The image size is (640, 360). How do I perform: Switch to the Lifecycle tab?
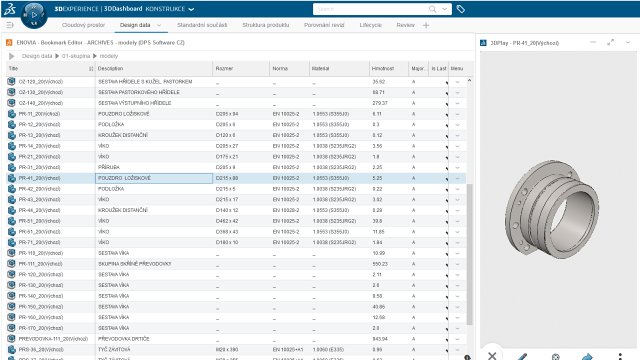coord(371,25)
